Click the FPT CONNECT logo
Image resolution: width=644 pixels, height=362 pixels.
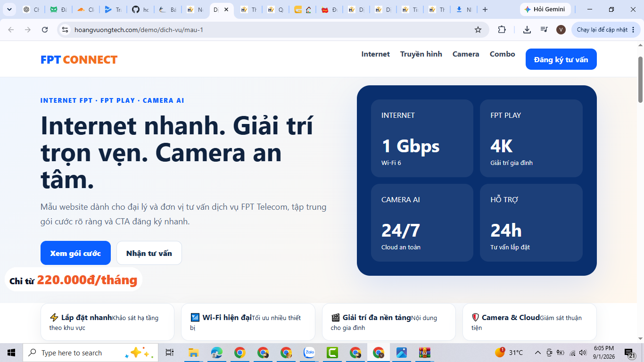pyautogui.click(x=79, y=60)
